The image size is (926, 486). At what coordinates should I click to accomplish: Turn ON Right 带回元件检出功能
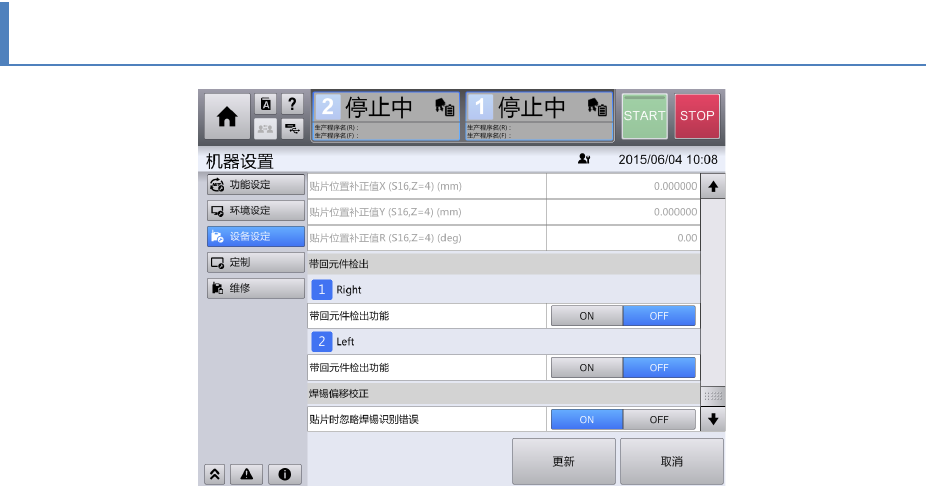coord(586,316)
